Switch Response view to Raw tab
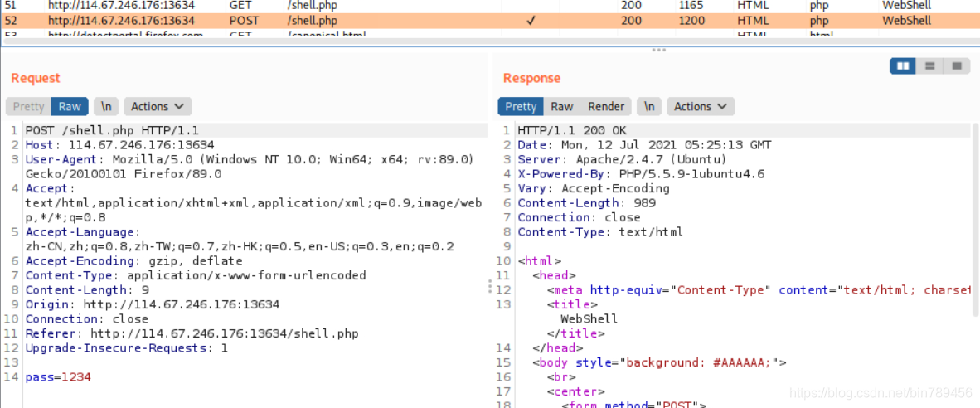Viewport: 980px width, 408px height. [562, 106]
